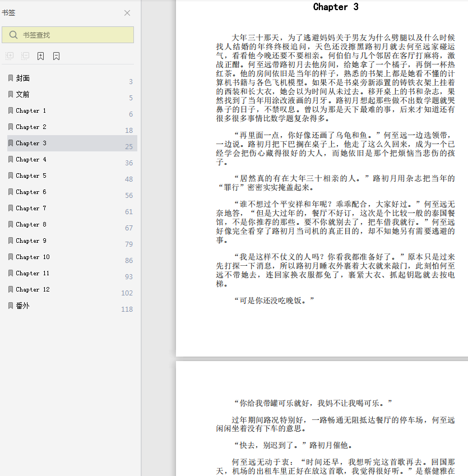Jump to Chapter 2 bookmark
Viewport: 468px width, 476px height.
click(72, 127)
